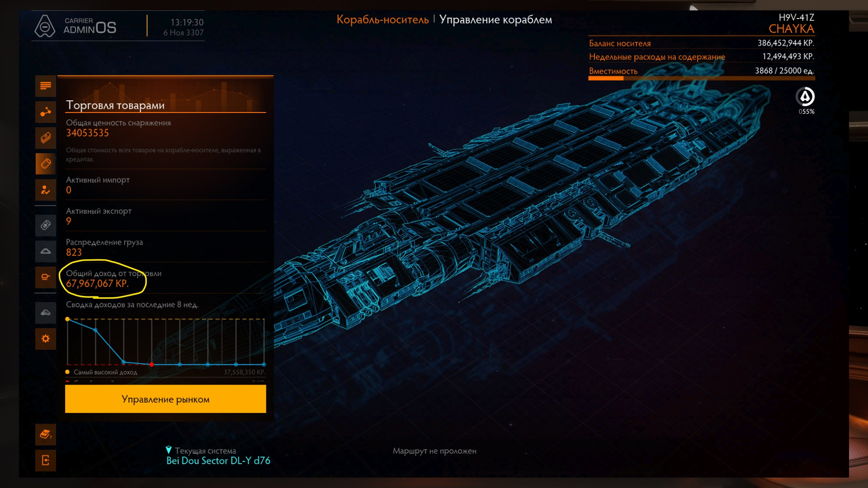Click the yellow highest-income point on graph
This screenshot has height=488, width=868.
(x=67, y=319)
